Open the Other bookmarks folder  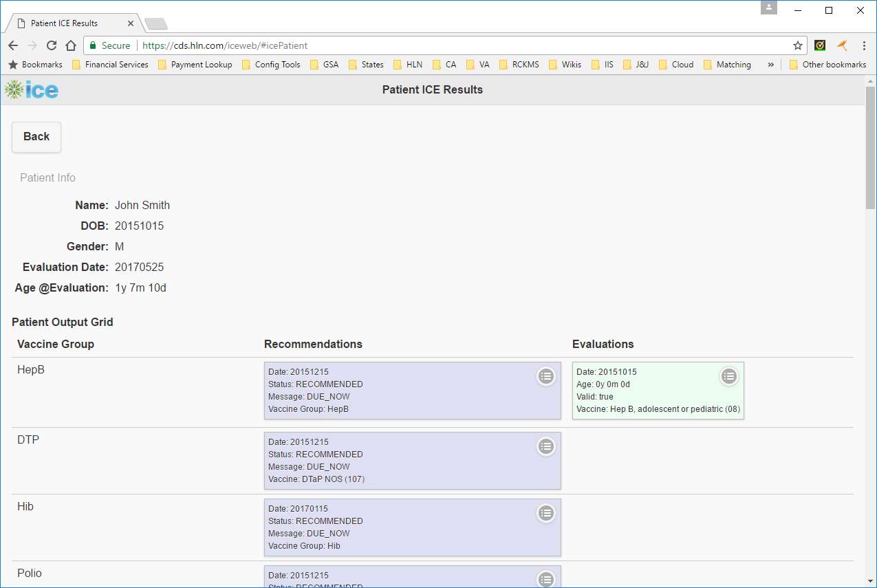click(827, 65)
